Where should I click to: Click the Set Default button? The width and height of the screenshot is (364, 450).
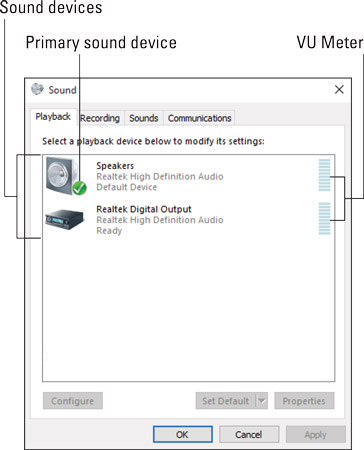(x=226, y=401)
